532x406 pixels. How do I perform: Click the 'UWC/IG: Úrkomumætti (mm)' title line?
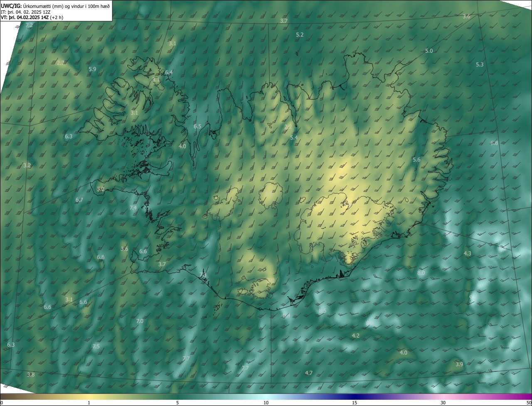click(55, 6)
